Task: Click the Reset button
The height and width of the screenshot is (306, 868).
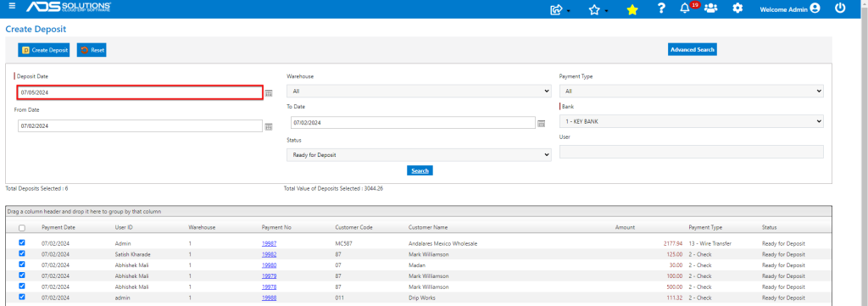Action: [x=92, y=50]
